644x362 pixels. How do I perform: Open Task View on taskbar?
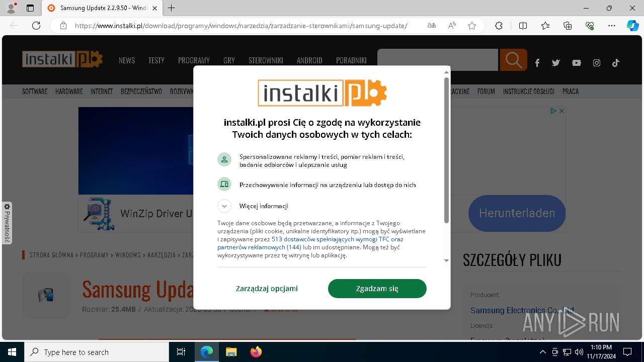pos(181,352)
